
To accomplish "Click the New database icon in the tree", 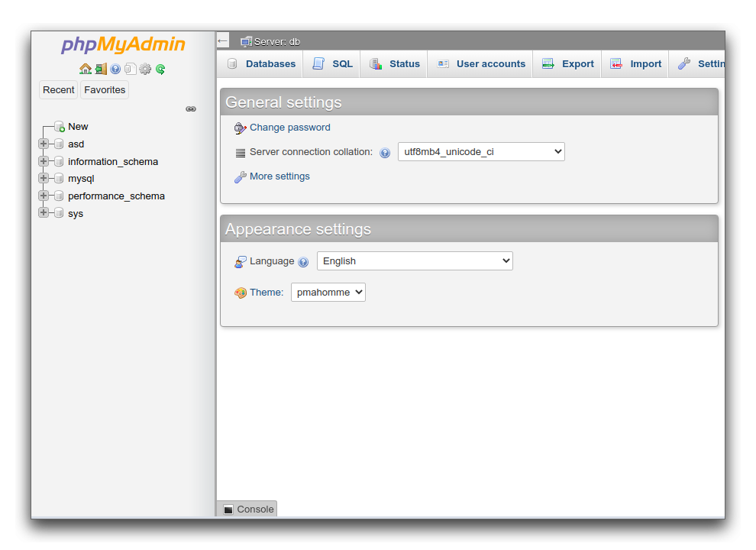I will point(60,127).
